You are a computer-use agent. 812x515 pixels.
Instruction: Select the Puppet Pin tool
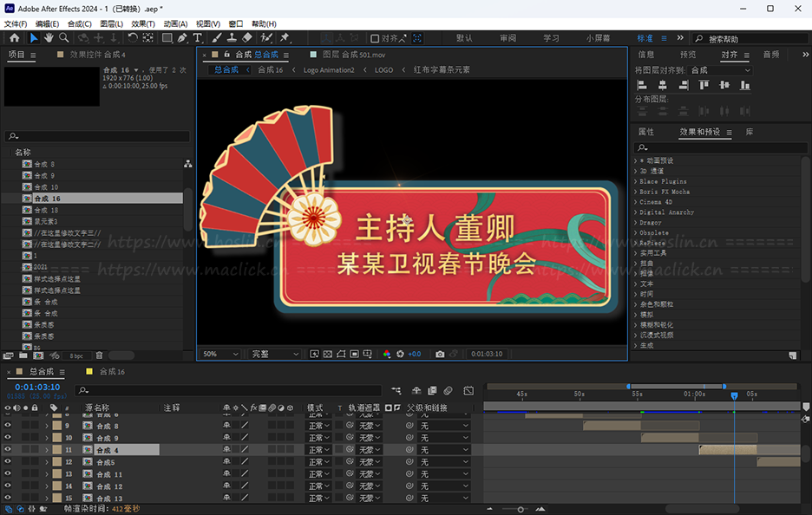point(285,38)
